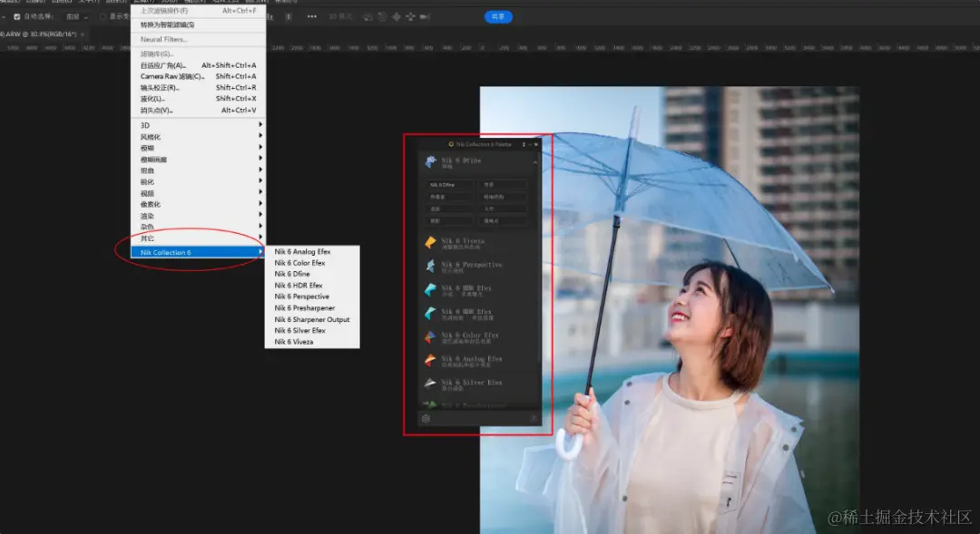980x534 pixels.
Task: Click the Nik 6 Color Efex palette icon
Action: point(430,336)
